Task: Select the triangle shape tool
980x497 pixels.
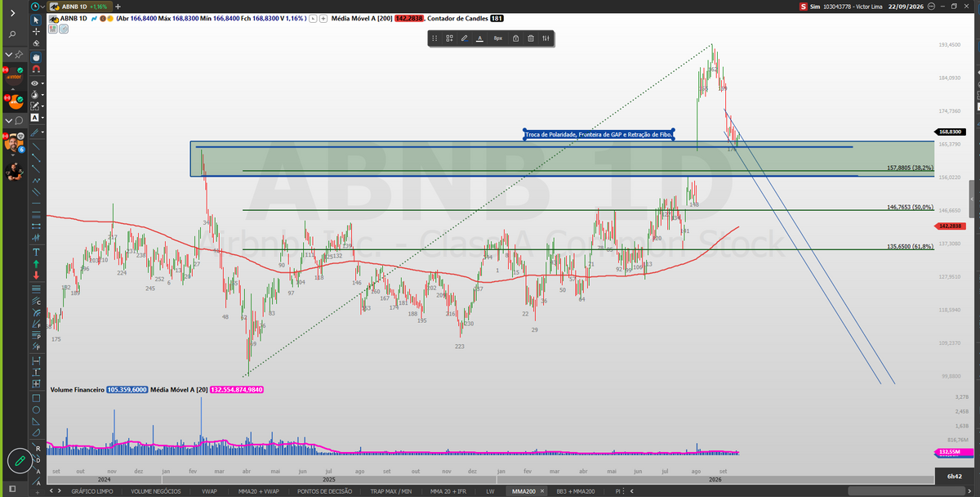Action: click(x=36, y=421)
